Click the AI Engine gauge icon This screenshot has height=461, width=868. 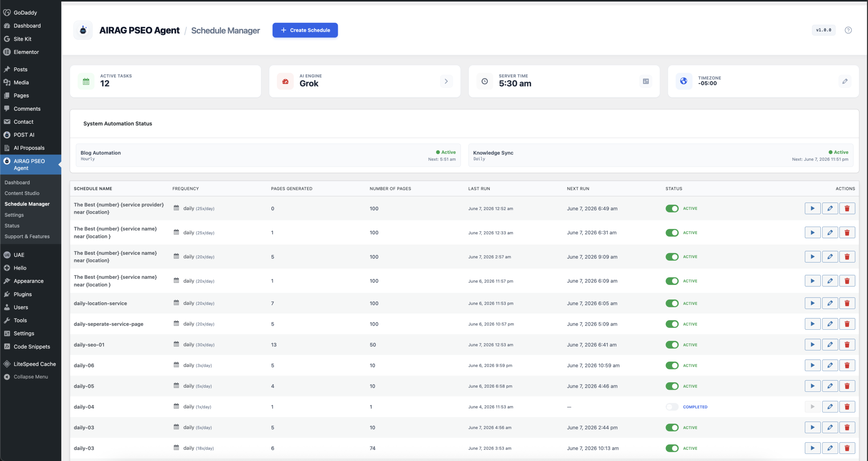pyautogui.click(x=285, y=81)
